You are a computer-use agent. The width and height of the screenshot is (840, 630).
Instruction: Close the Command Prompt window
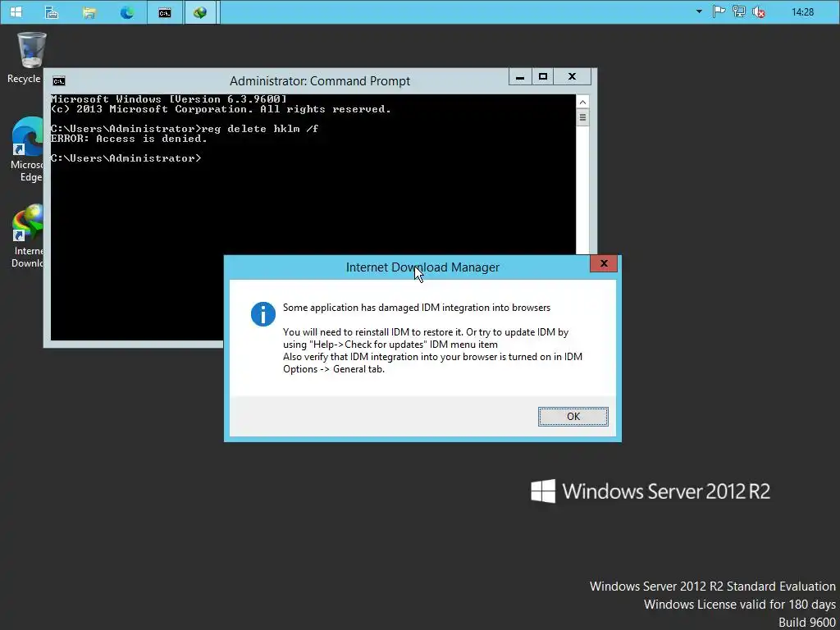coord(572,76)
